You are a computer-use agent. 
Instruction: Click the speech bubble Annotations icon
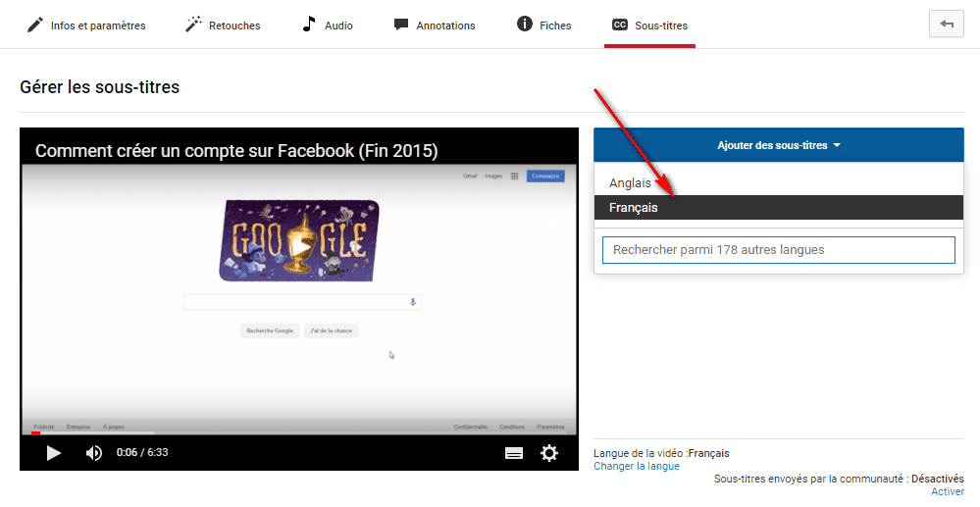point(401,25)
